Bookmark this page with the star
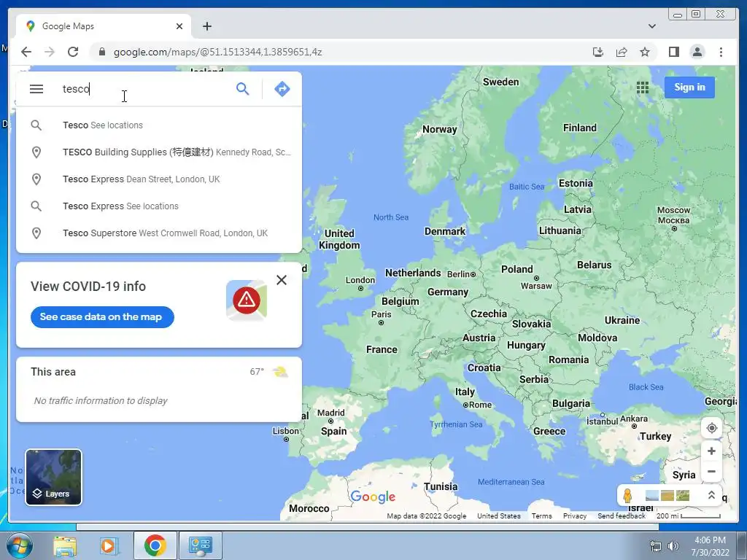This screenshot has height=560, width=747. pos(645,52)
